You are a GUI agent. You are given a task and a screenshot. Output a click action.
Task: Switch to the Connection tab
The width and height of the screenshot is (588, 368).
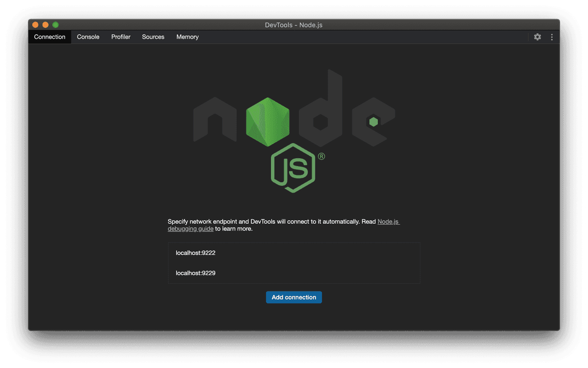[x=49, y=37]
